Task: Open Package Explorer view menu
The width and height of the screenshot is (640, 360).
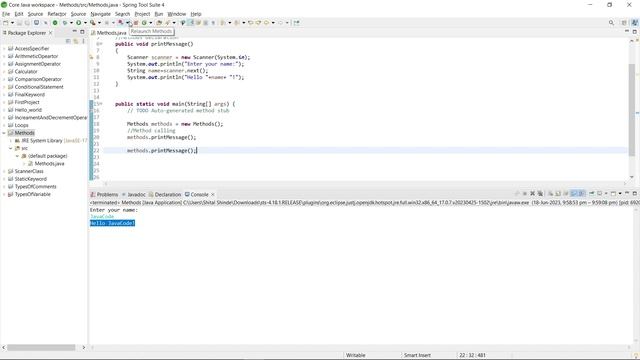Action: 83,41
